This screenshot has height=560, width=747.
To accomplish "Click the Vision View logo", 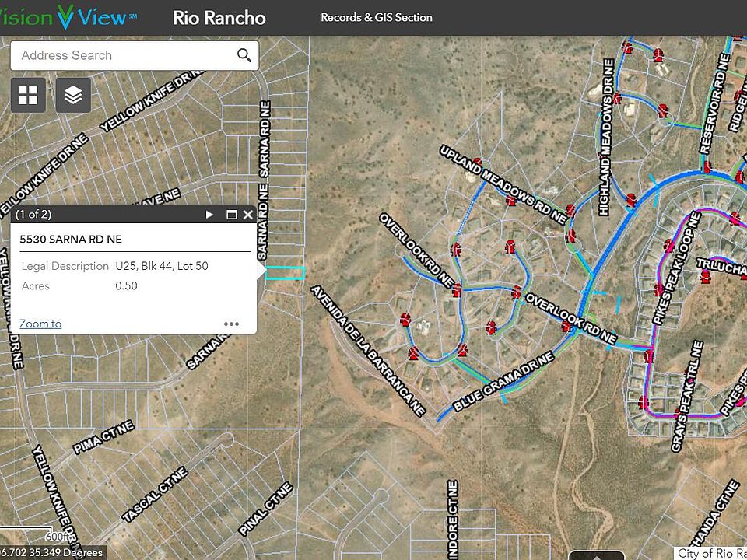I will pyautogui.click(x=69, y=17).
